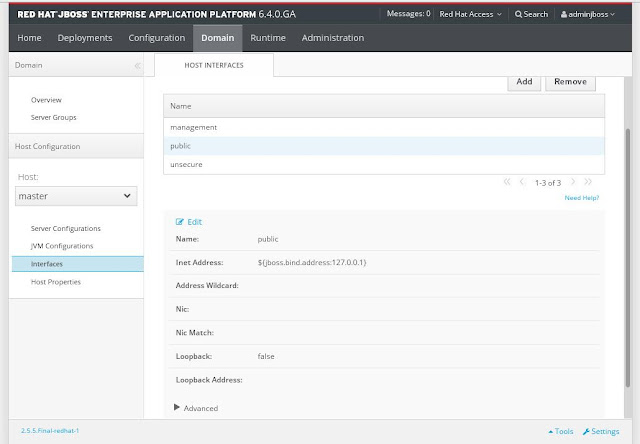Click the Loopback value false
640x444 pixels.
[266, 356]
